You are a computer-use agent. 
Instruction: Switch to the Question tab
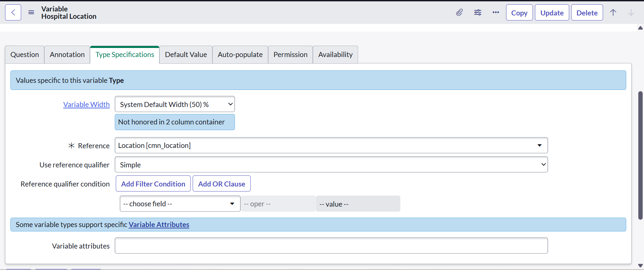24,55
